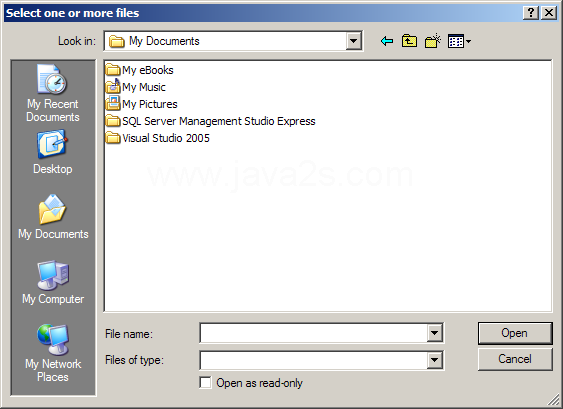The width and height of the screenshot is (563, 409).
Task: Select the Visual Studio 2005 folder
Action: pyautogui.click(x=158, y=138)
